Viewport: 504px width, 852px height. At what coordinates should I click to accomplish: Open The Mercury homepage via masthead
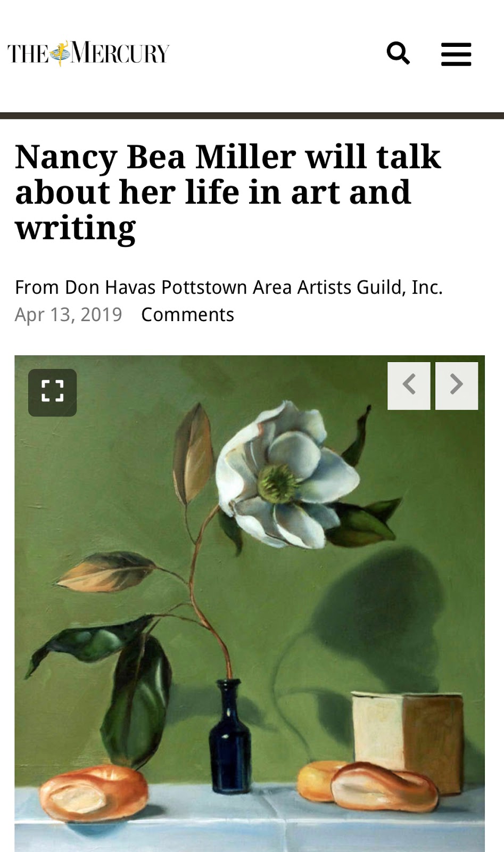(x=88, y=53)
